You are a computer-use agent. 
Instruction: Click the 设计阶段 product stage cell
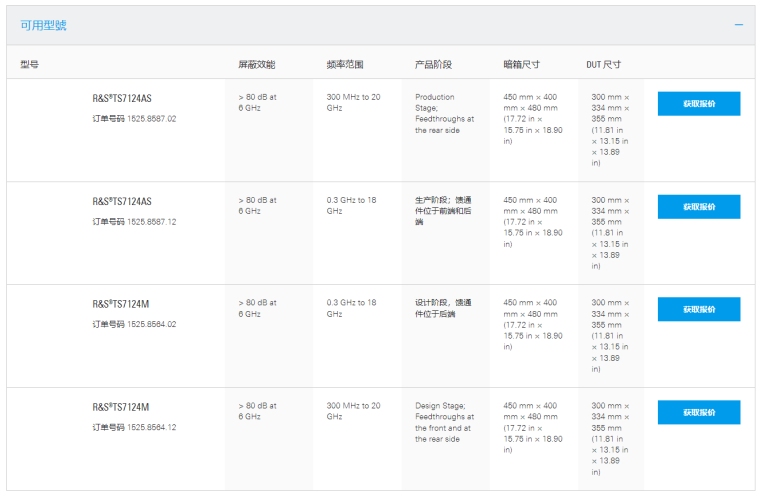443,308
